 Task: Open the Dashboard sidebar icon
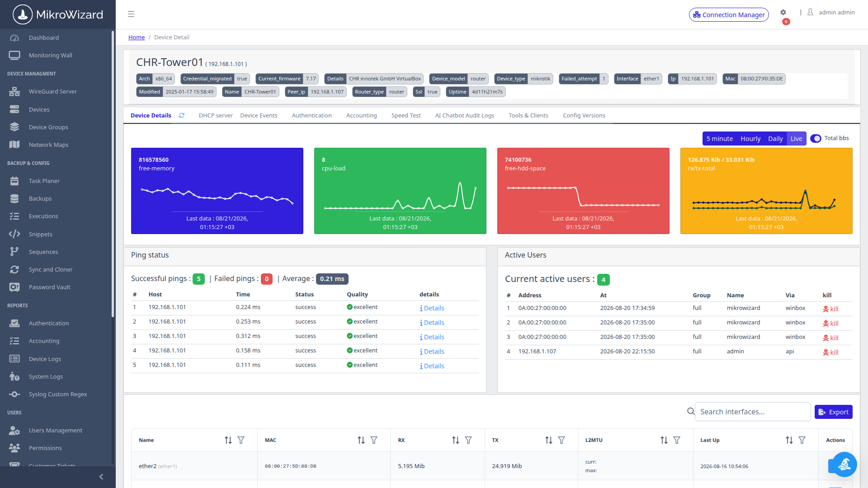[14, 38]
